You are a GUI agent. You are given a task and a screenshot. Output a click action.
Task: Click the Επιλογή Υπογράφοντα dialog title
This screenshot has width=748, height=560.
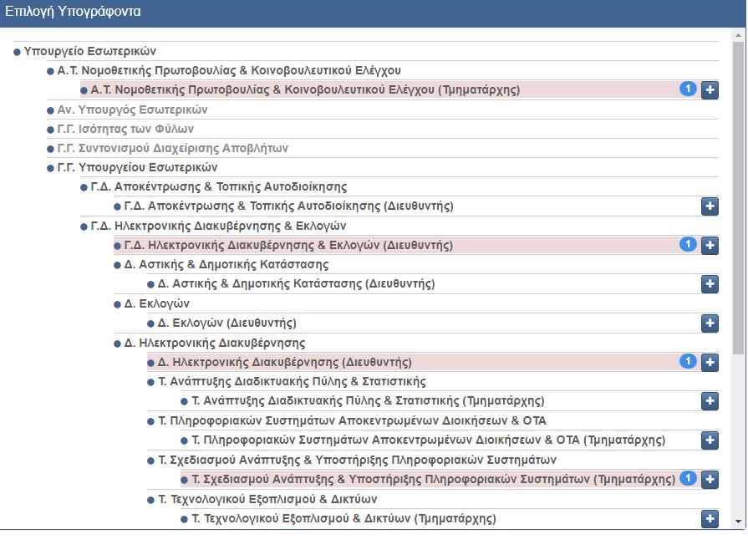pos(73,12)
